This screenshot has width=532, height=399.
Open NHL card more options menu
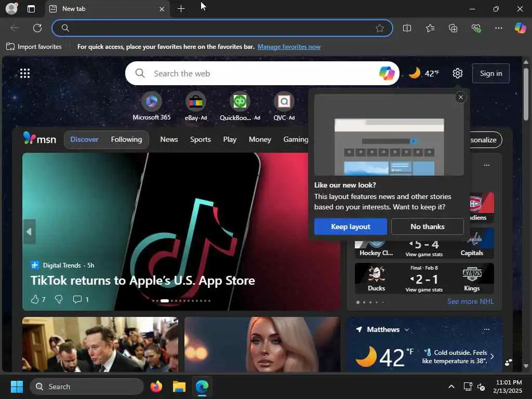point(486,165)
